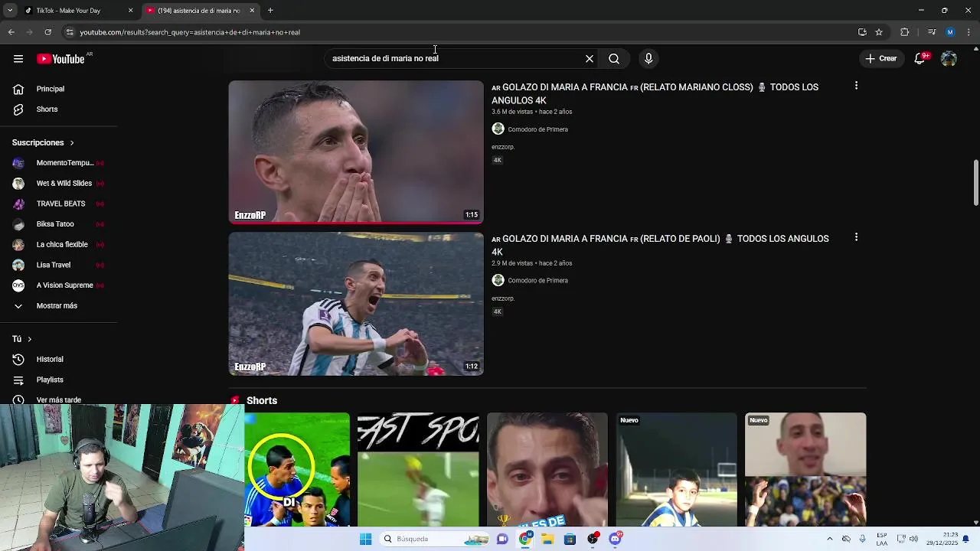
Task: Open the Fast Sports short
Action: [418, 470]
